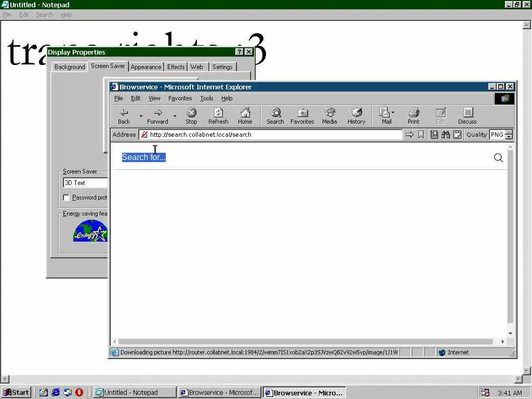Image resolution: width=532 pixels, height=399 pixels.
Task: Click the Mail toolbar icon
Action: (385, 116)
